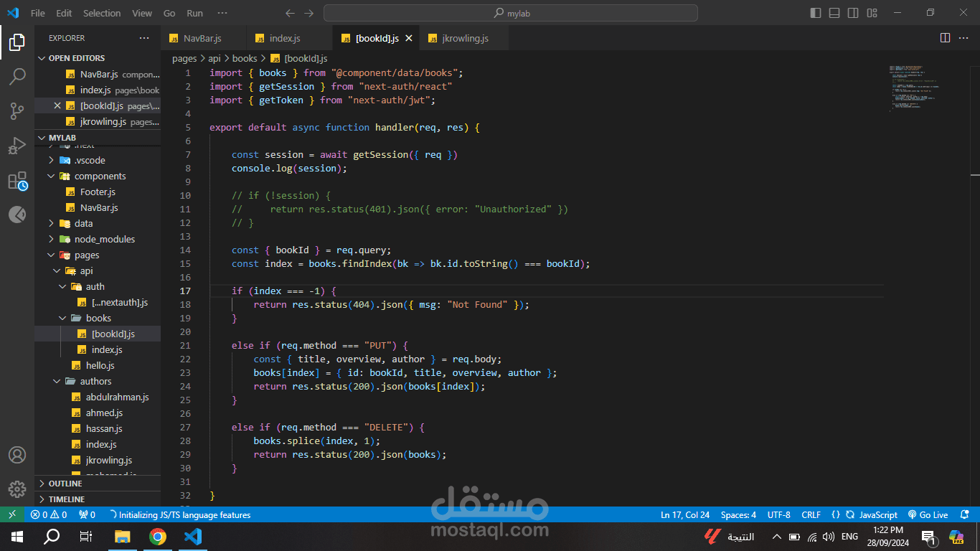Open the Search view in activity bar
Image resolution: width=980 pixels, height=551 pixels.
[x=17, y=77]
